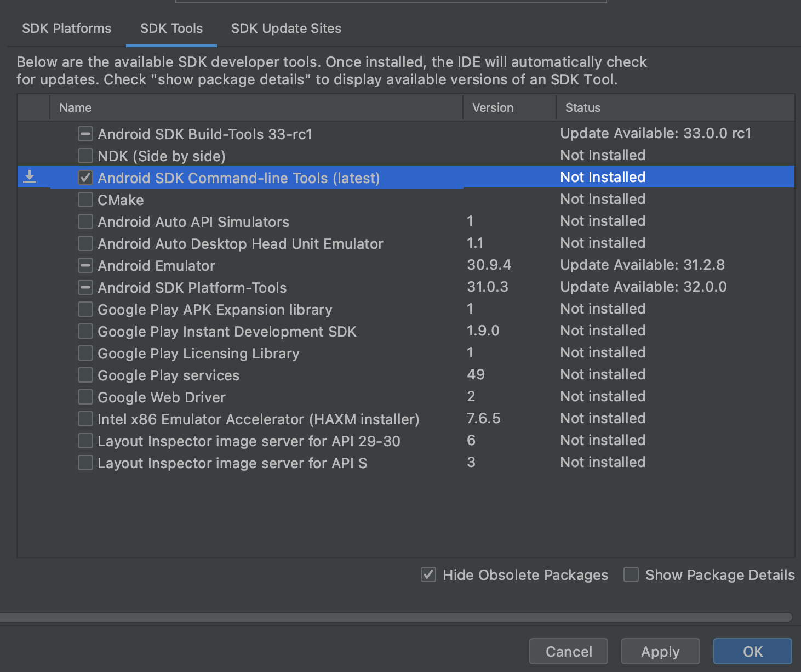Click the Name column header

pyautogui.click(x=256, y=107)
